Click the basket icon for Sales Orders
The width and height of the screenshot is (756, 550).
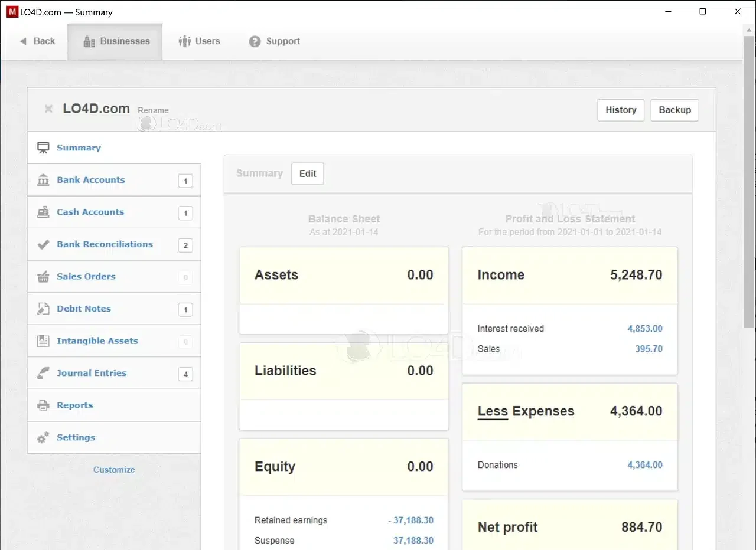point(43,277)
